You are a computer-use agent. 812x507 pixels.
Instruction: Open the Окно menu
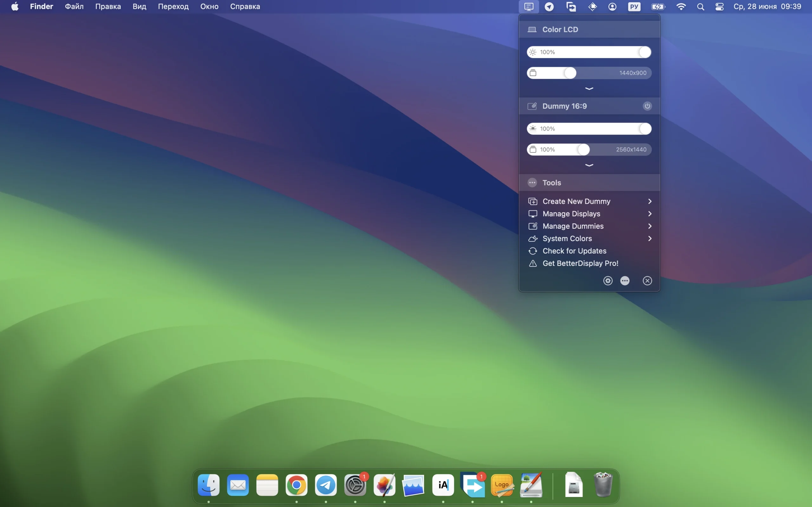[x=209, y=6]
